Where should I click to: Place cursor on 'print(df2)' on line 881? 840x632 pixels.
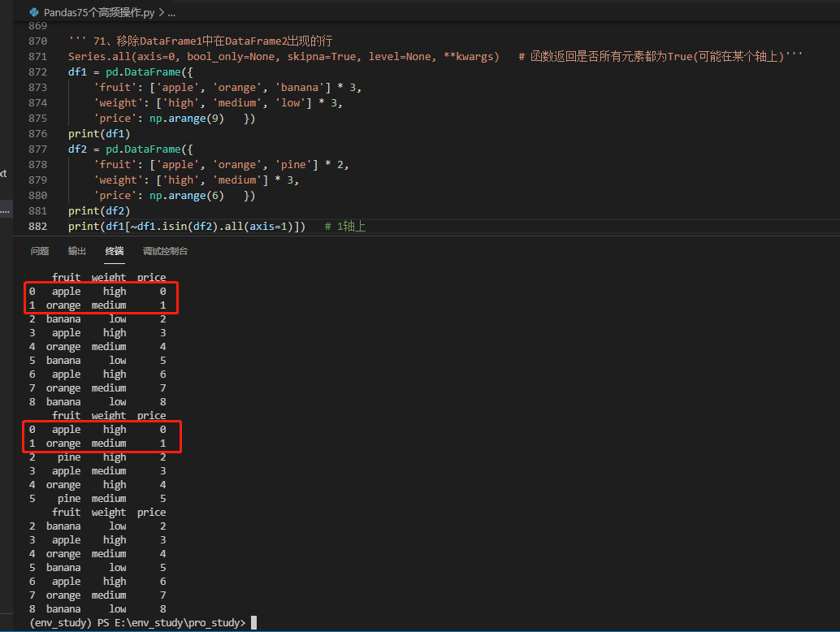click(99, 211)
